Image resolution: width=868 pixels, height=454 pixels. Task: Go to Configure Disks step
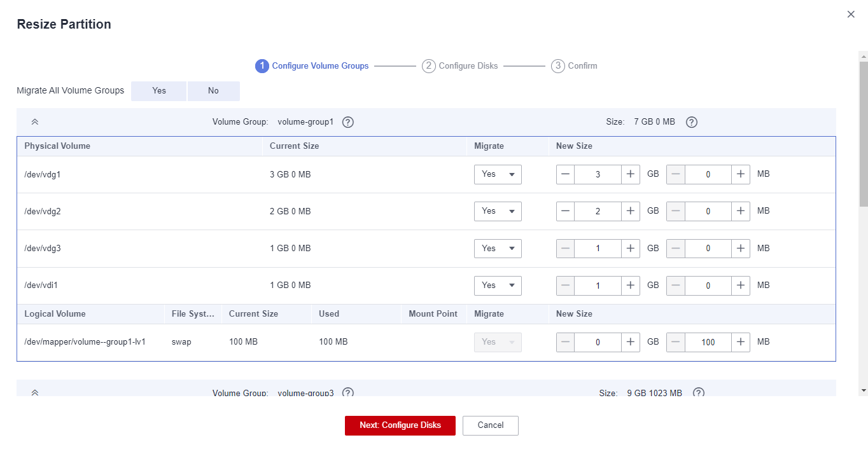coord(460,66)
